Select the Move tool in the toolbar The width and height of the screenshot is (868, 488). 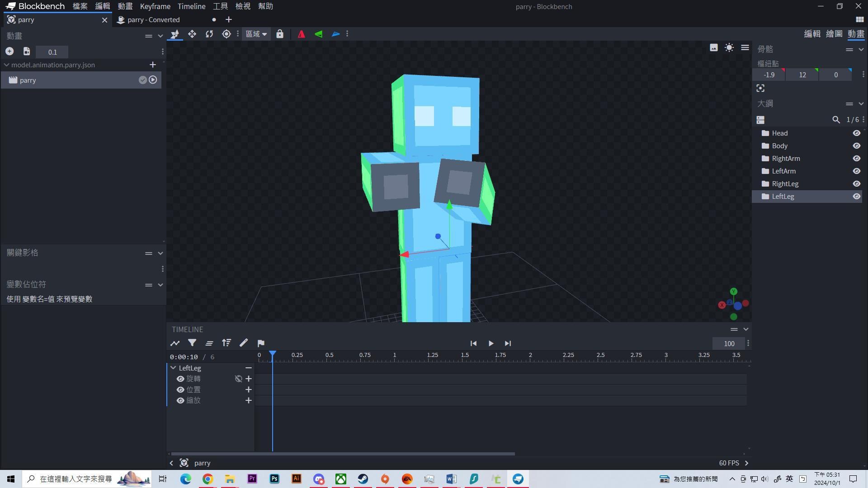click(192, 34)
